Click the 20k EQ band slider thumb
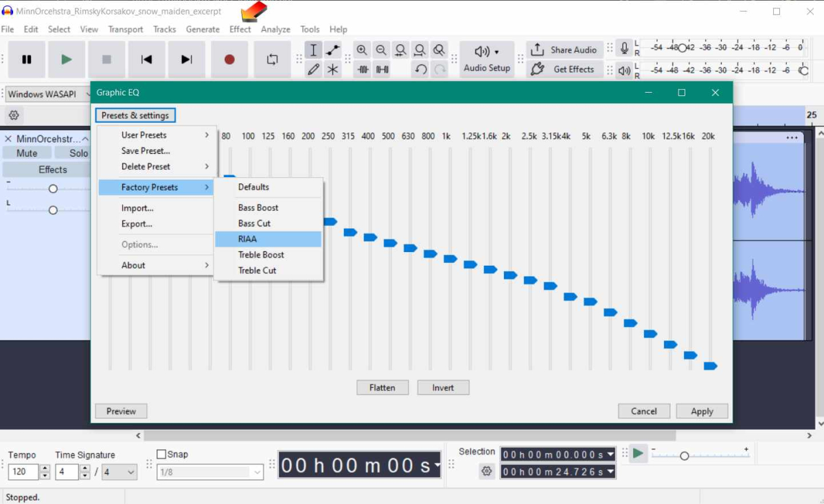Image resolution: width=824 pixels, height=504 pixels. pos(711,366)
